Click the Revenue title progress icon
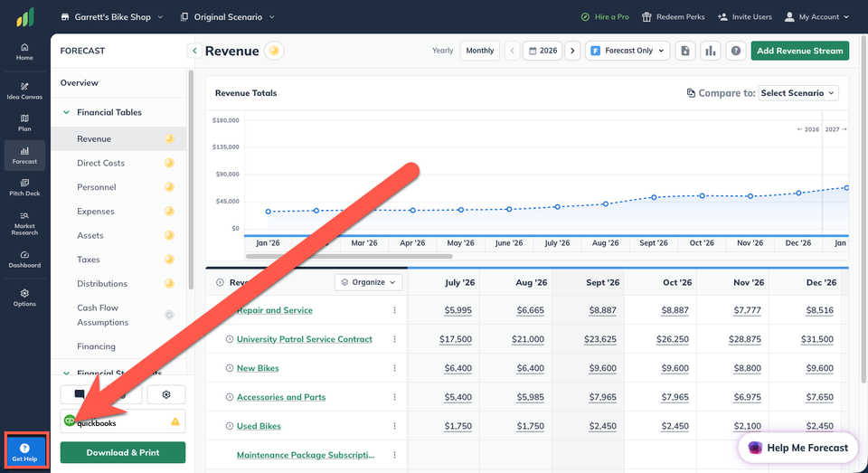This screenshot has width=868, height=473. 273,51
